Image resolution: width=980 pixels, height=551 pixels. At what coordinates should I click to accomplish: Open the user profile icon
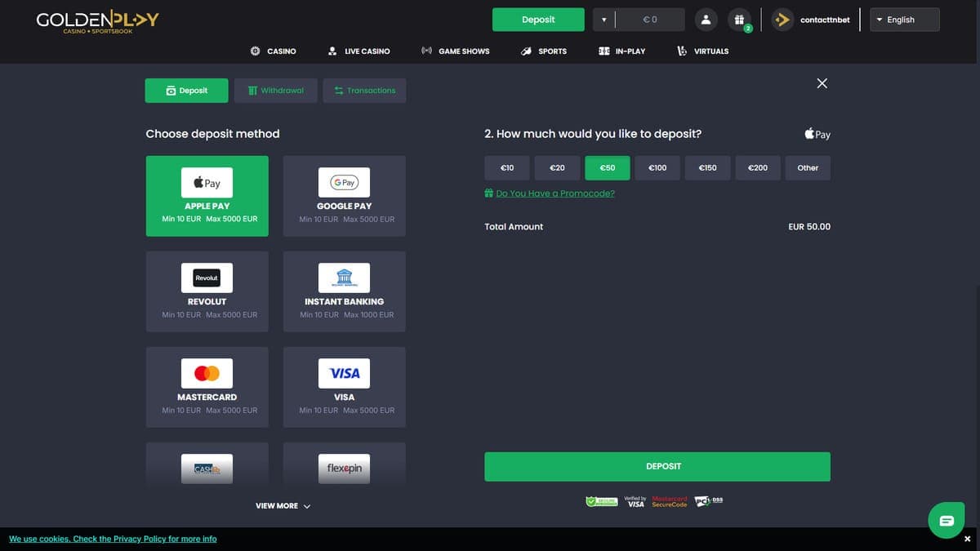[706, 20]
